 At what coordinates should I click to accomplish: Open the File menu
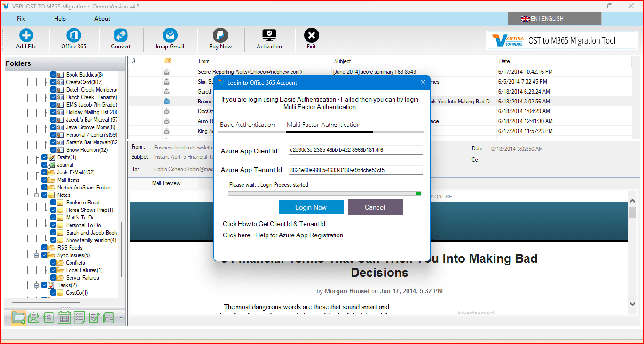click(21, 19)
